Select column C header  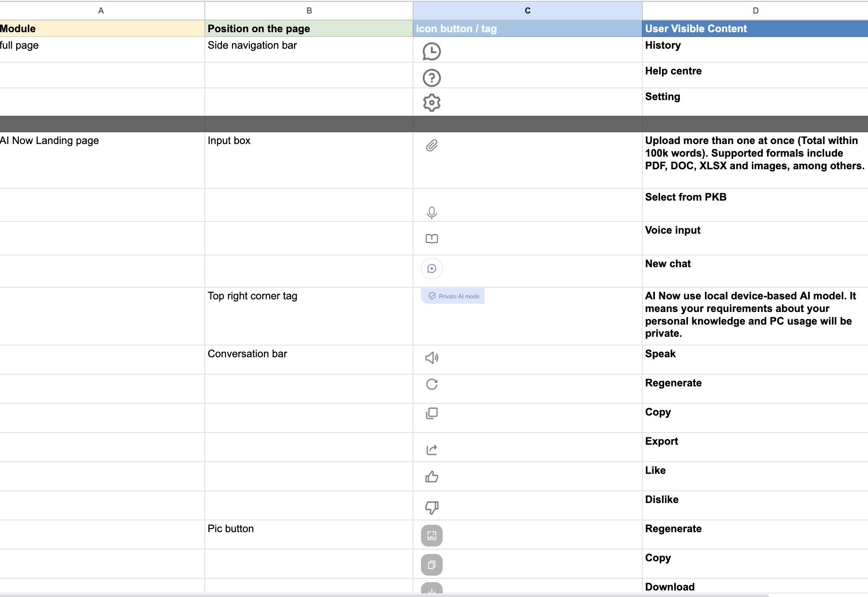527,10
